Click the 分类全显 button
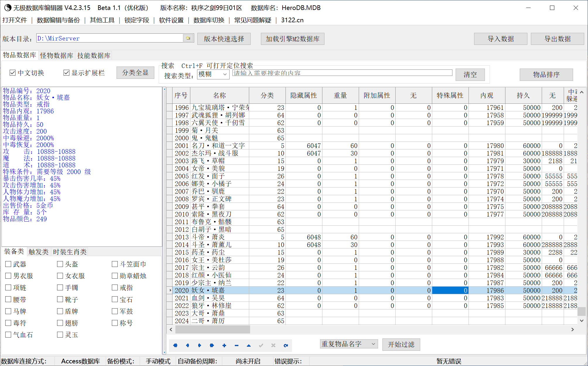 click(135, 73)
